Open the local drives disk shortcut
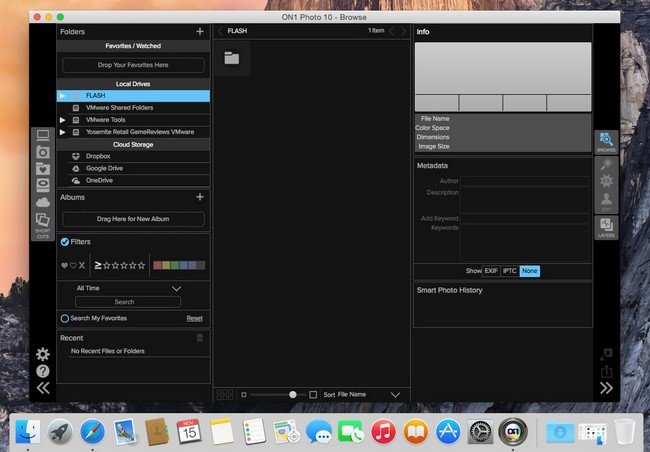The image size is (650, 452). (x=43, y=185)
